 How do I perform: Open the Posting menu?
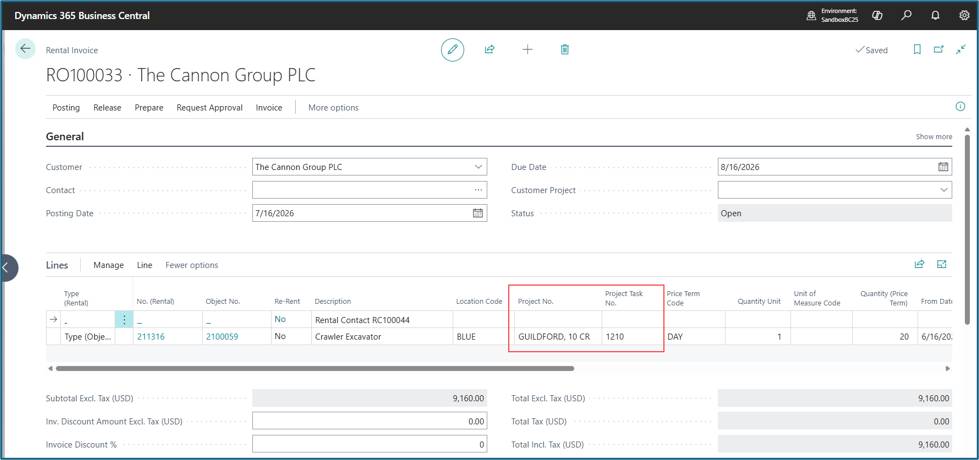[x=66, y=107]
